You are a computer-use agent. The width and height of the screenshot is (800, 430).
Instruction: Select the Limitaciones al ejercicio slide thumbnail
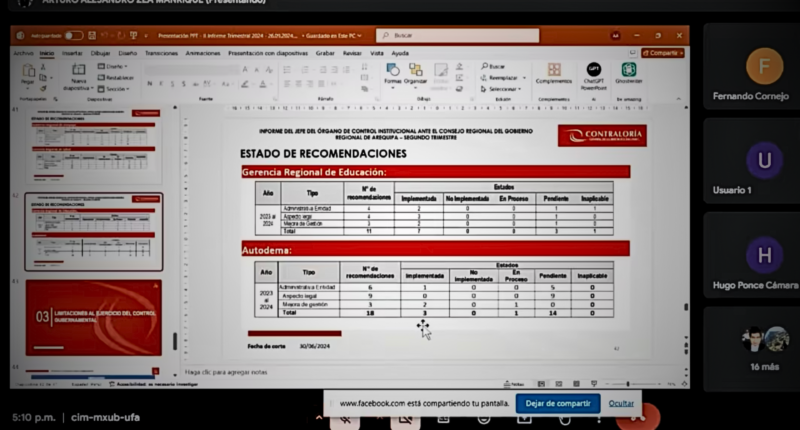pyautogui.click(x=93, y=317)
